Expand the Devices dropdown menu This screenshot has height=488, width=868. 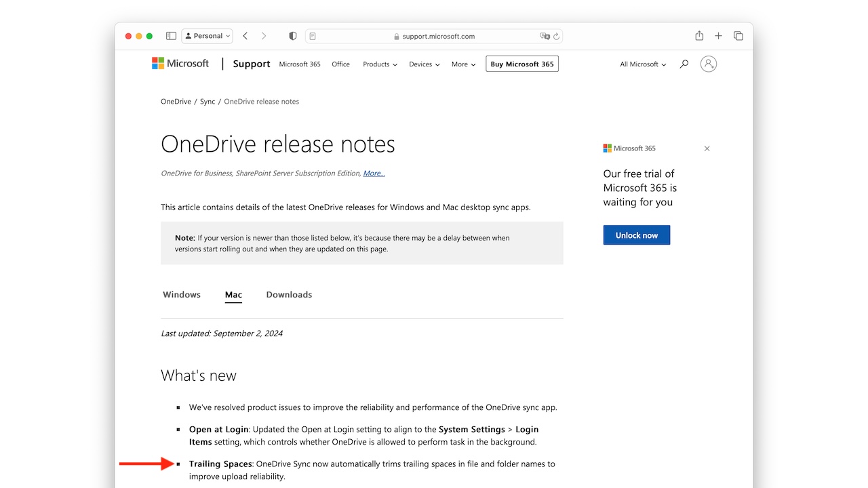coord(425,64)
